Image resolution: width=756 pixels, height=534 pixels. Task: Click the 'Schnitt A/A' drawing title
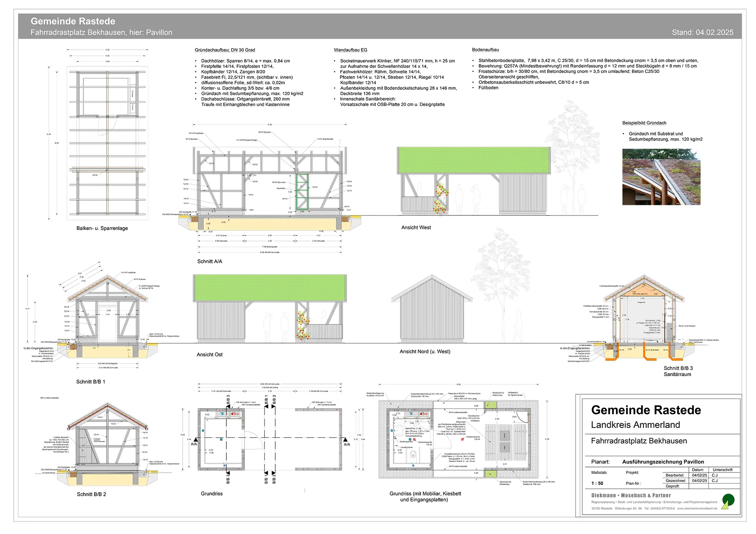click(x=209, y=261)
